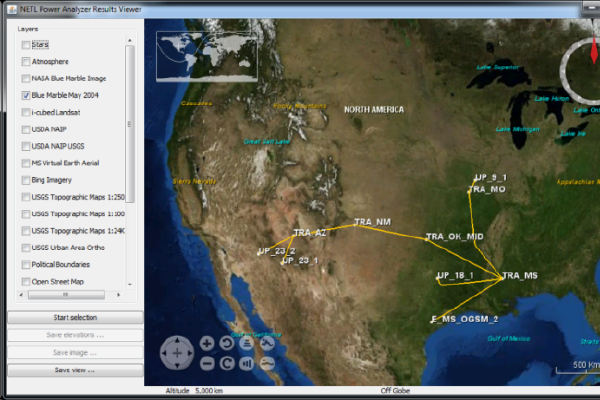Click the pitch down tilt control
Viewport: 600px width, 400px height.
[x=247, y=362]
